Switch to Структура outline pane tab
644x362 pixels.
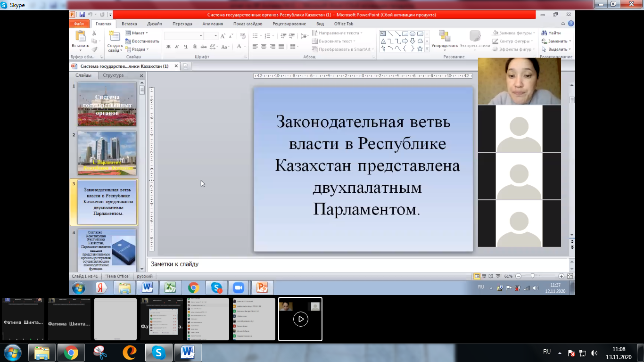[113, 75]
